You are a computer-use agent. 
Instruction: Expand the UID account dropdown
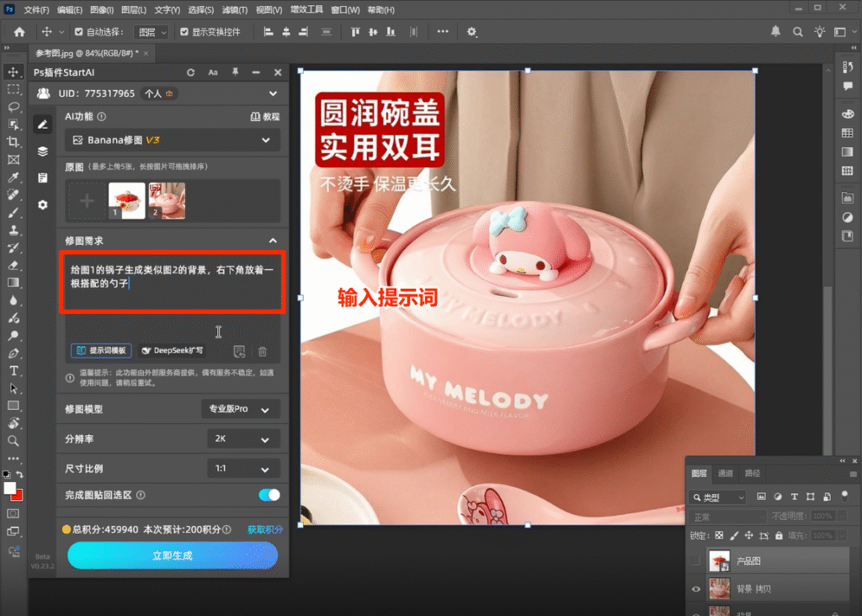274,94
